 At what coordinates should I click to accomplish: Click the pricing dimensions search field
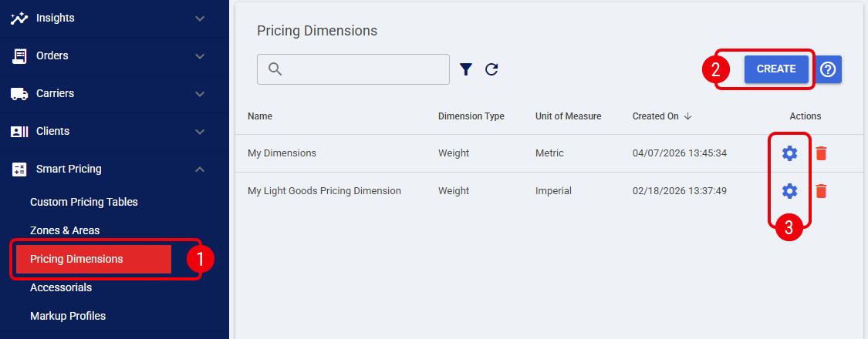pos(363,69)
